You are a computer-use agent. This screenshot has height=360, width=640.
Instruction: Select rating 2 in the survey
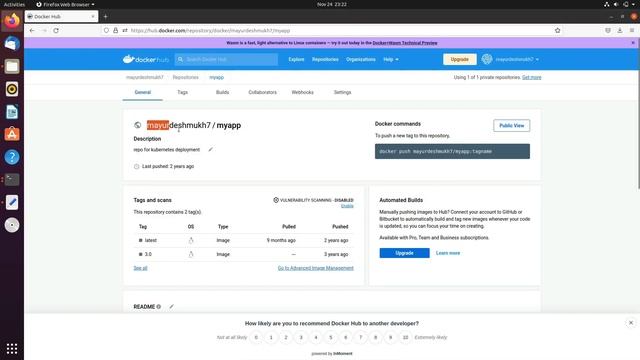click(286, 338)
